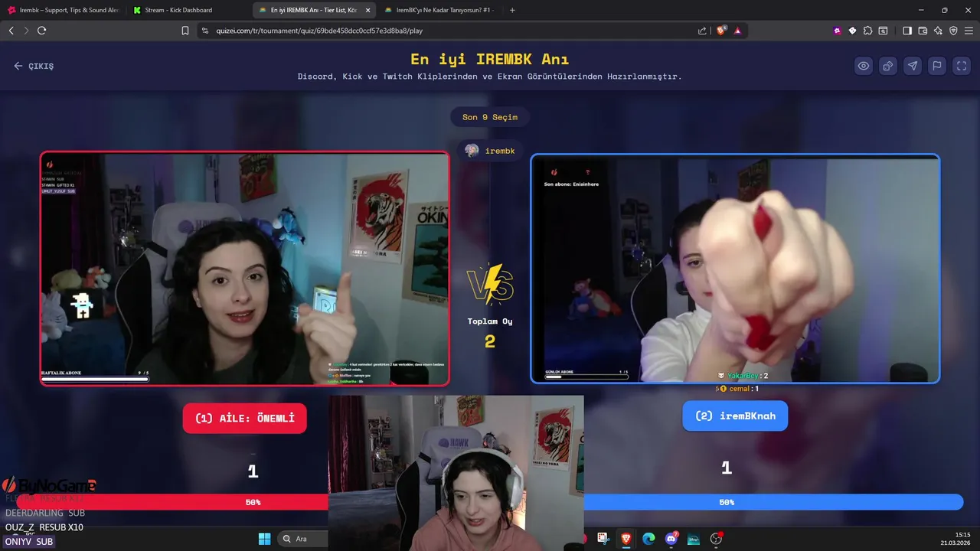Viewport: 980px width, 551px height.
Task: Click the browser forward arrow
Action: pyautogui.click(x=26, y=31)
